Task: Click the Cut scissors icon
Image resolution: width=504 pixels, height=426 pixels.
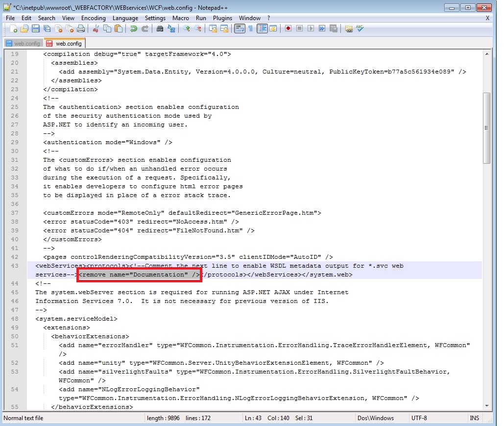Action: pos(96,29)
